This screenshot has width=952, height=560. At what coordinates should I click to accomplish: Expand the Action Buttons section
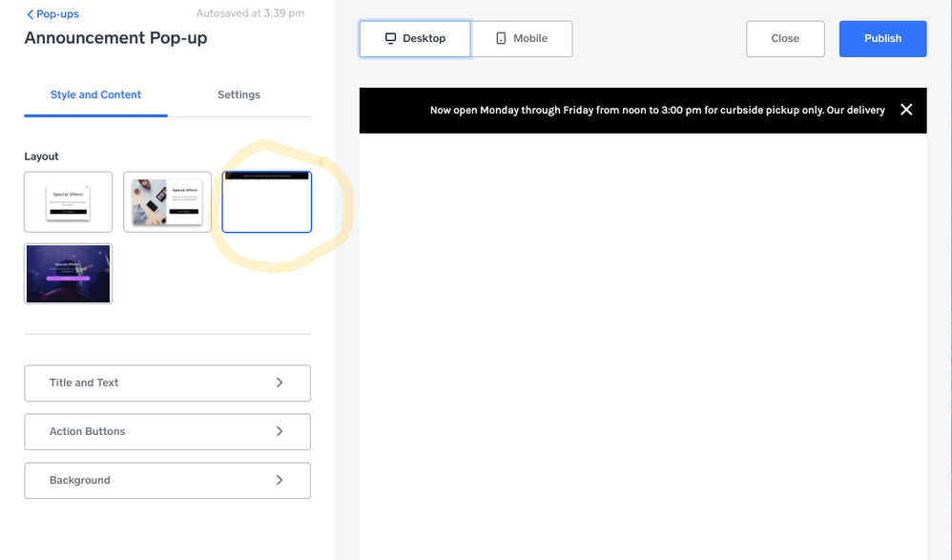pos(167,431)
